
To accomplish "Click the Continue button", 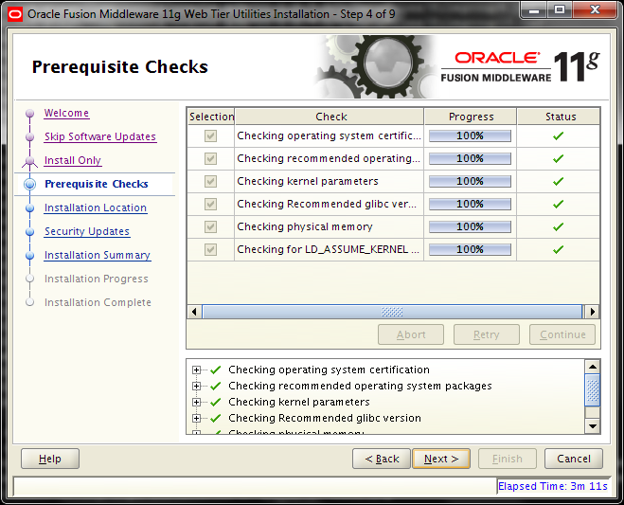I will pos(562,335).
